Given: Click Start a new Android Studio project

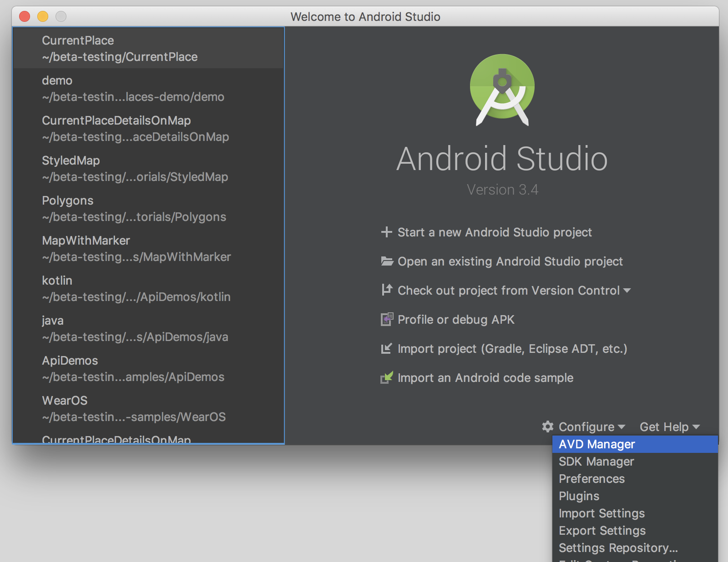Looking at the screenshot, I should [494, 232].
